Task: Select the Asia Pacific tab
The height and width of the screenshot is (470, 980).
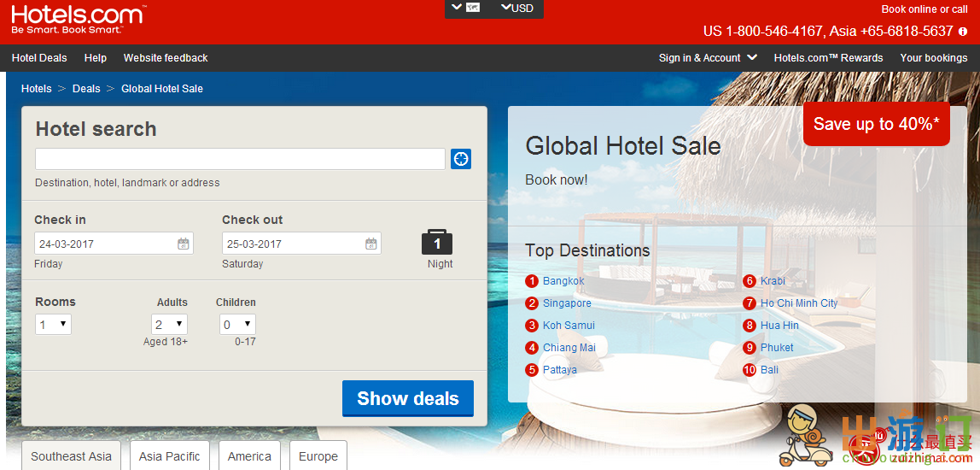Action: (x=169, y=455)
